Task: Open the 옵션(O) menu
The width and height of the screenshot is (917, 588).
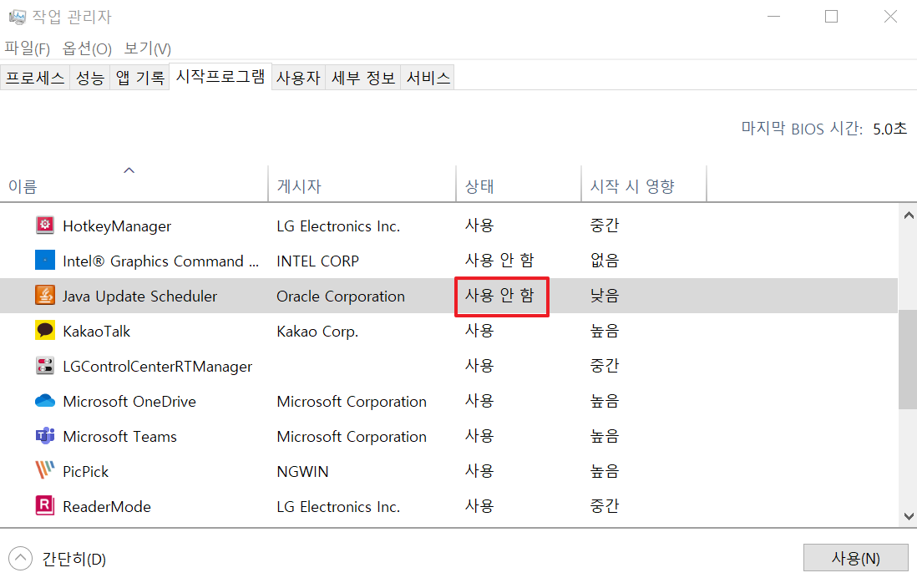Action: tap(86, 48)
